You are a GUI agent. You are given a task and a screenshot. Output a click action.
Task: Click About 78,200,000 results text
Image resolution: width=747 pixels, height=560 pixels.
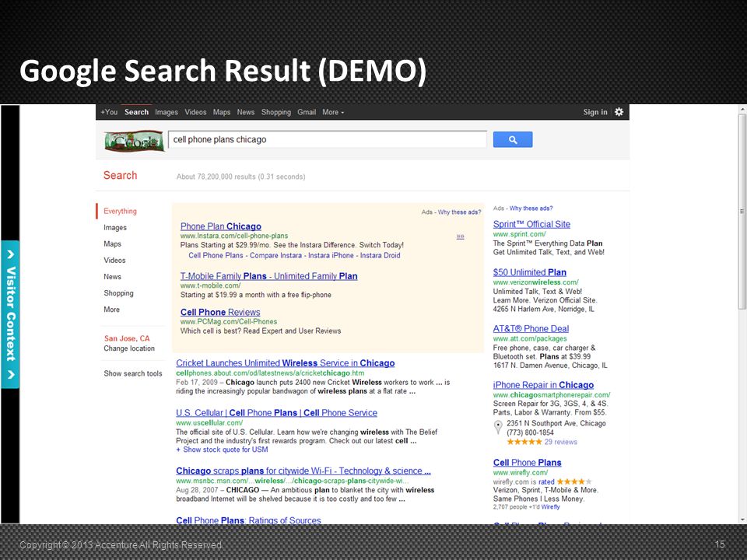(x=240, y=177)
